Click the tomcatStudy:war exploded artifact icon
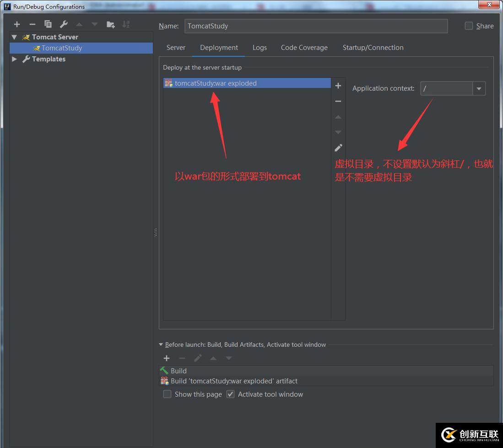The image size is (503, 448). coord(169,83)
